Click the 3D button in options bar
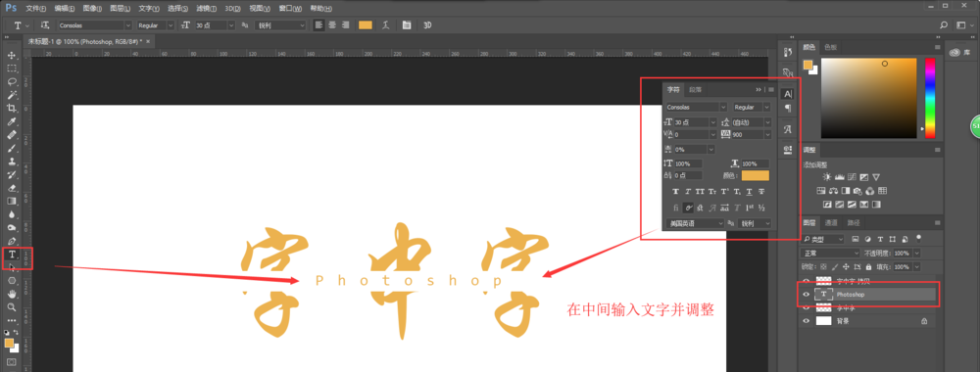 coord(427,25)
